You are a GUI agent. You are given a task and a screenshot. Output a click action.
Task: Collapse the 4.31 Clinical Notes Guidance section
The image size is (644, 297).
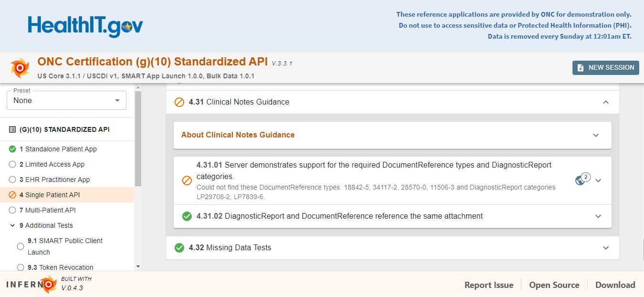[x=606, y=102]
